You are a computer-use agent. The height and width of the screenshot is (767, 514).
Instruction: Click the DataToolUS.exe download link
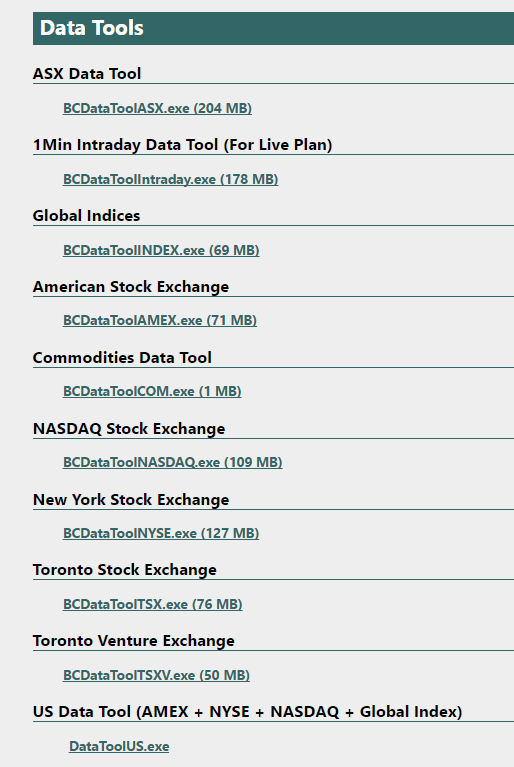pyautogui.click(x=119, y=746)
